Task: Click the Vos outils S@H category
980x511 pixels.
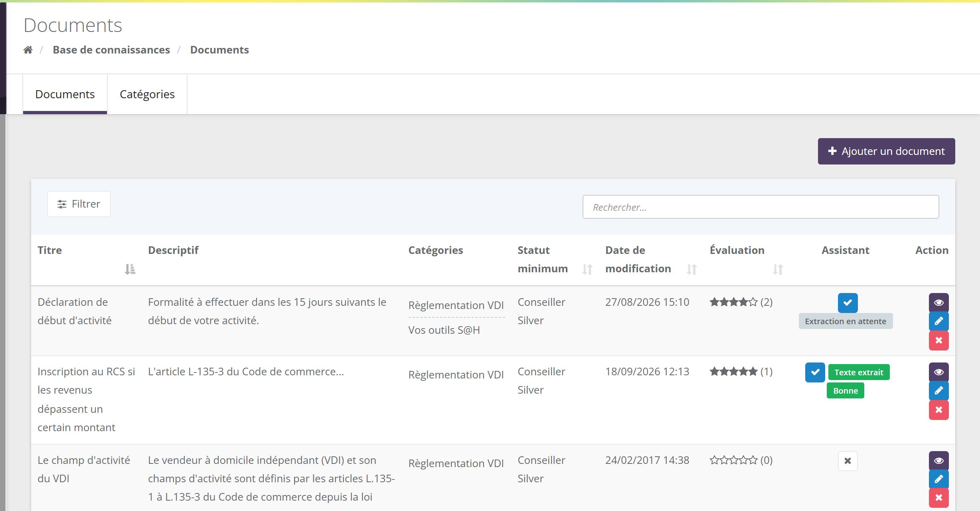Action: tap(444, 330)
